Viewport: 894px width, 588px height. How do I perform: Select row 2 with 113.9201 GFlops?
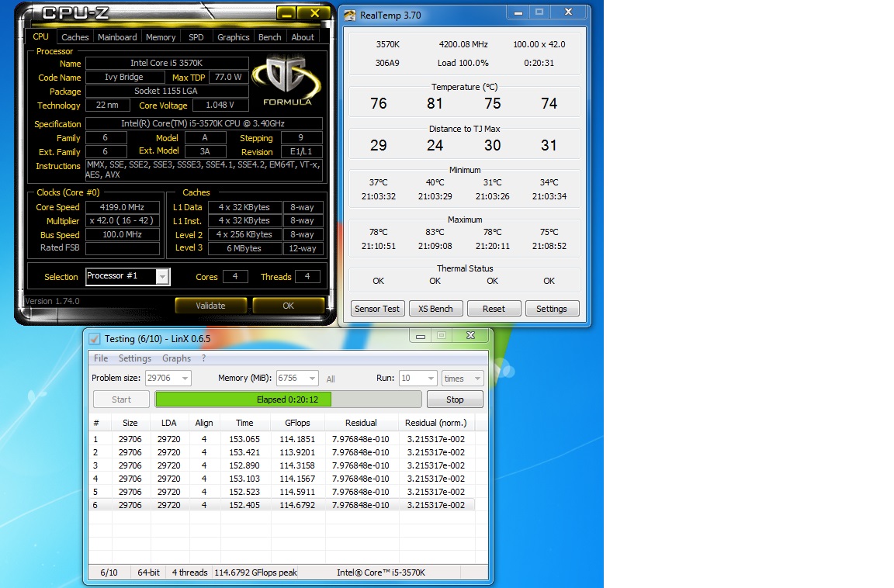(282, 452)
